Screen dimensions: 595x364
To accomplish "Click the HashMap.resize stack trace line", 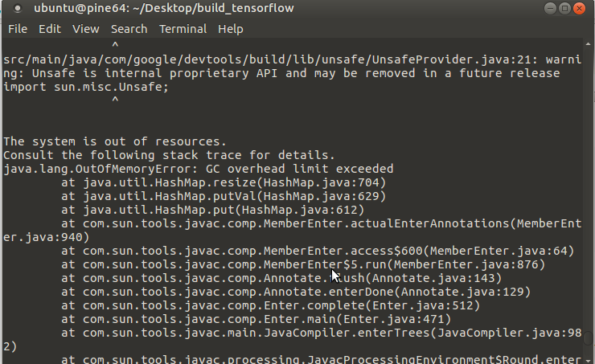I will point(224,182).
